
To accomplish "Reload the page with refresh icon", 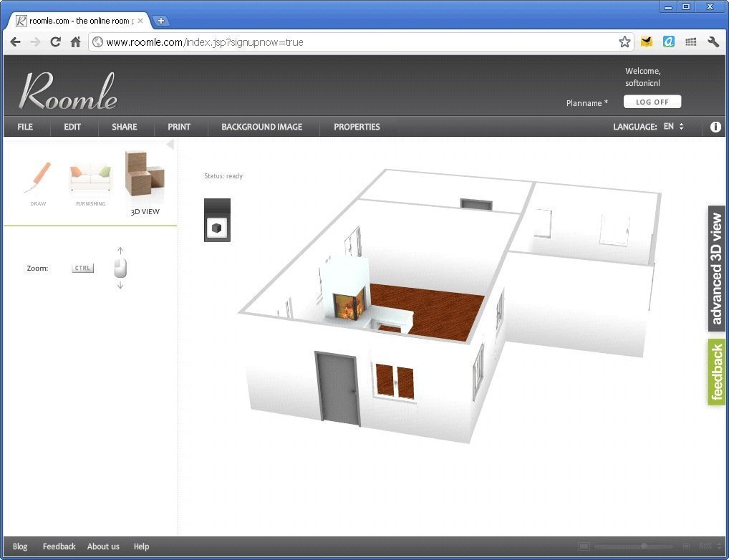I will coord(55,42).
